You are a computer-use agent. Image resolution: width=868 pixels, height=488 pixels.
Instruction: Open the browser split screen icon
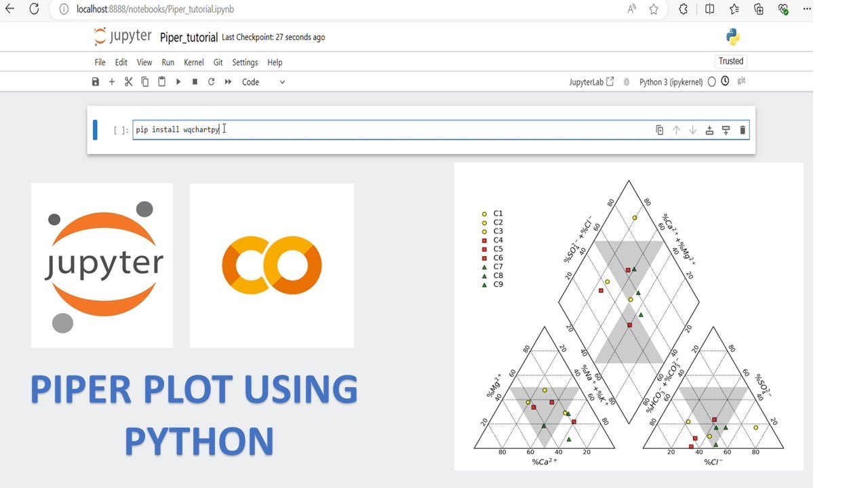click(709, 9)
